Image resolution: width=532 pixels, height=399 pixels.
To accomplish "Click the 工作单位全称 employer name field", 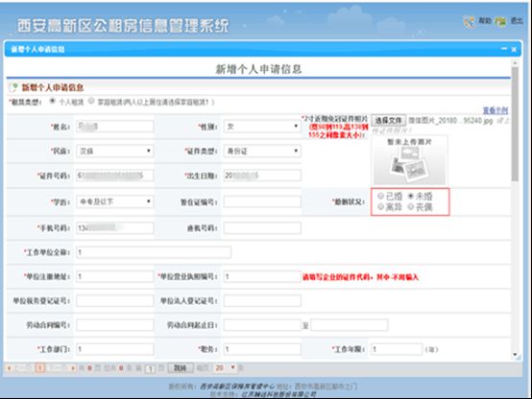I will 154,252.
